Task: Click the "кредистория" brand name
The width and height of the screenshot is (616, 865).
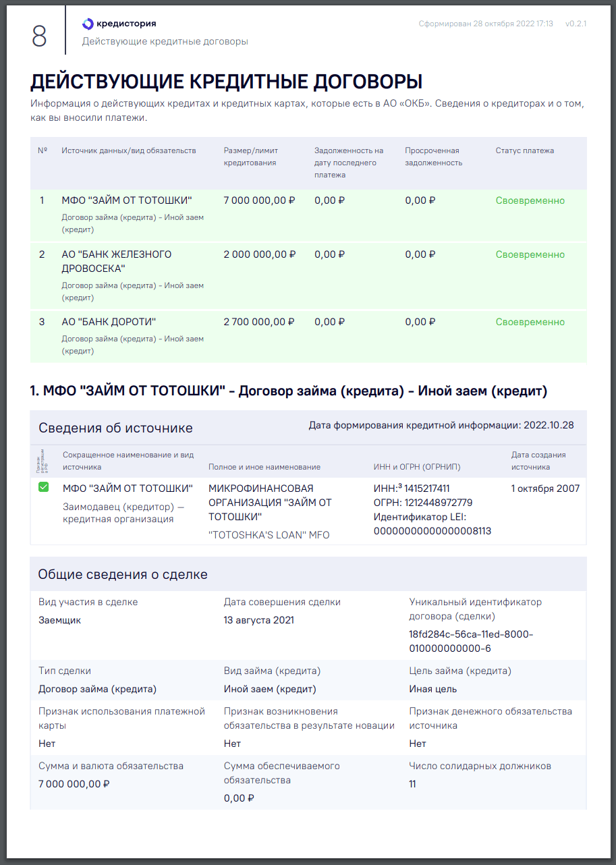Action: pyautogui.click(x=126, y=24)
